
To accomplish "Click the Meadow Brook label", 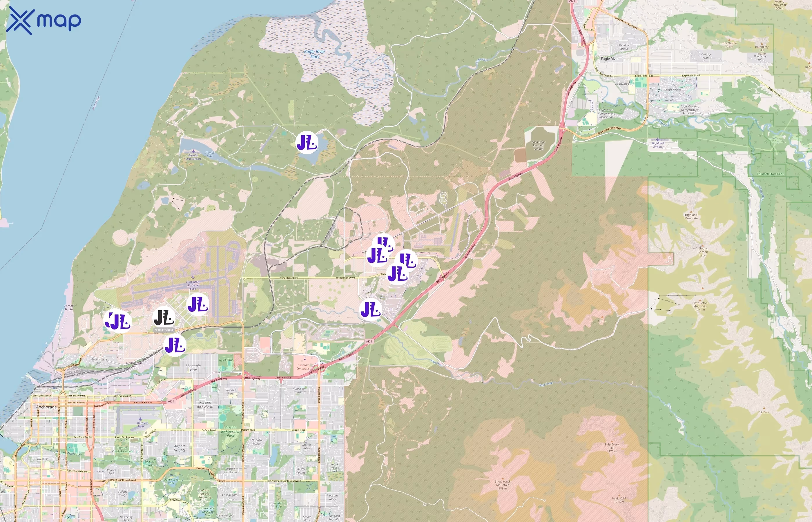I will [x=624, y=47].
